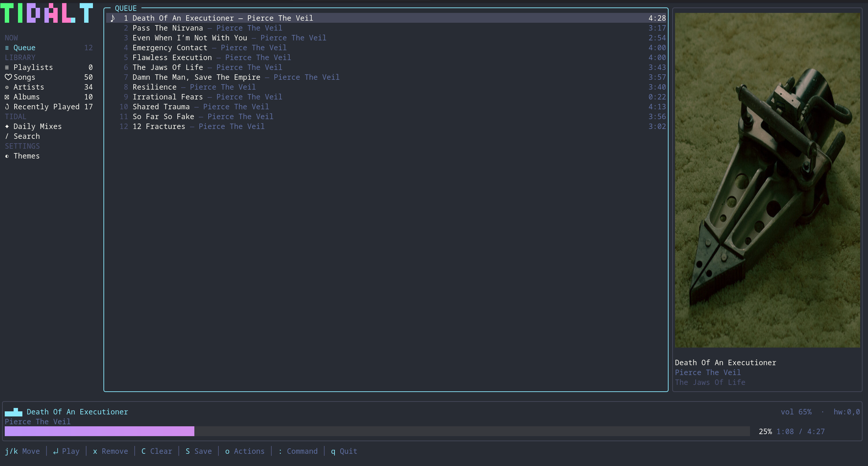Click the Save queue hint

coord(199,451)
